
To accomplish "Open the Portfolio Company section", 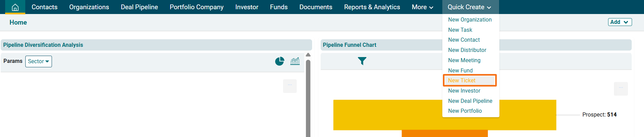I will (197, 7).
